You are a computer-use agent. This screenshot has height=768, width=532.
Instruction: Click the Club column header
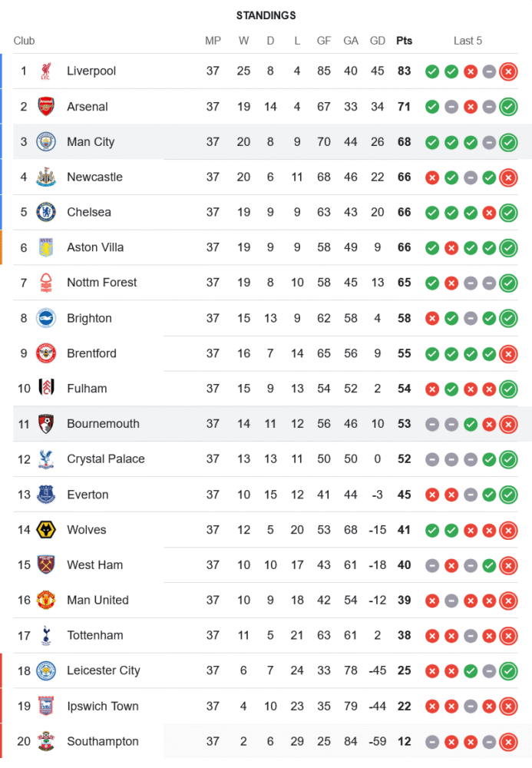point(25,41)
